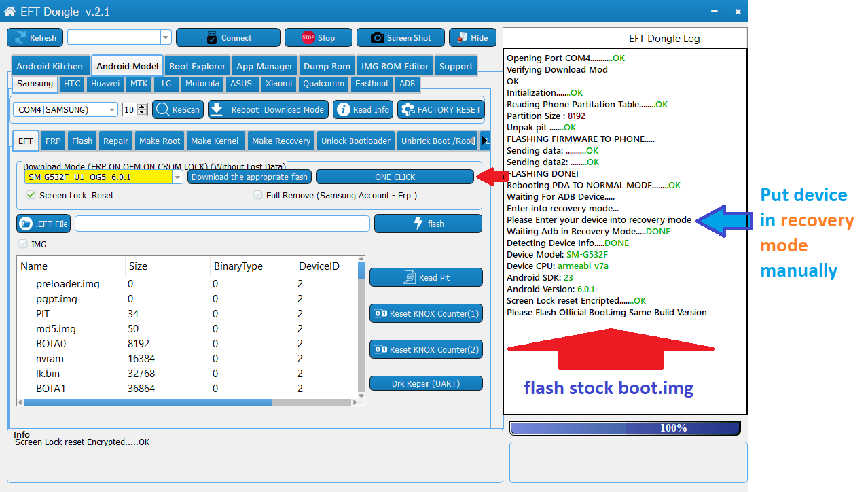
Task: Open the Make Kernel sub-tab
Action: pyautogui.click(x=215, y=141)
